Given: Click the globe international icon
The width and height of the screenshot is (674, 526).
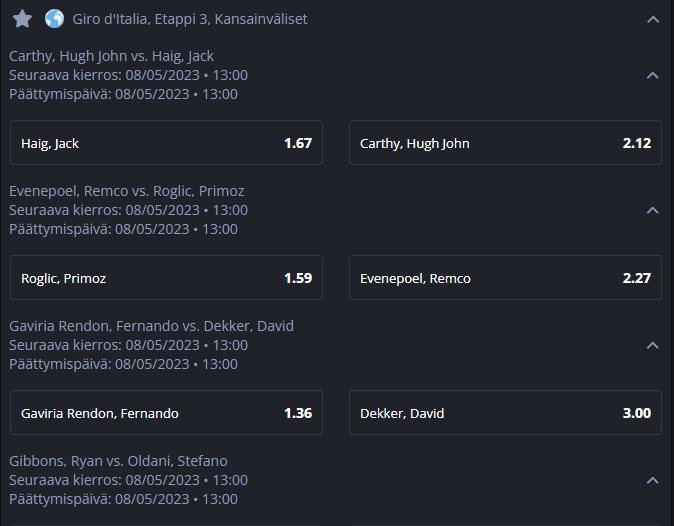Looking at the screenshot, I should 55,19.
